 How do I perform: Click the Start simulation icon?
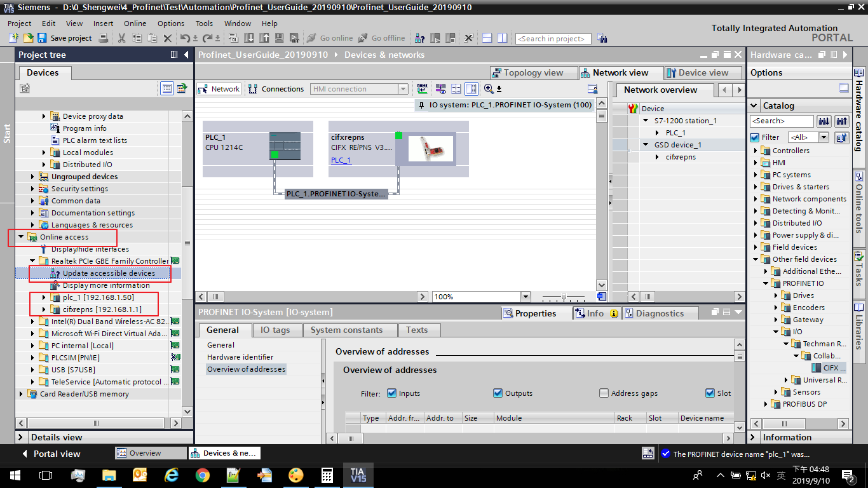(280, 38)
